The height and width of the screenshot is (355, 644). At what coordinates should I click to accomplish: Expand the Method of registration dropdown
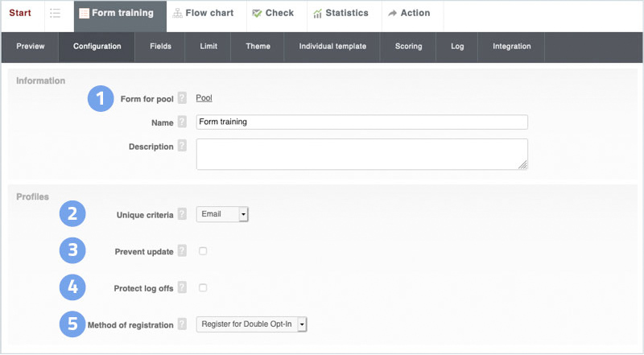(x=252, y=324)
